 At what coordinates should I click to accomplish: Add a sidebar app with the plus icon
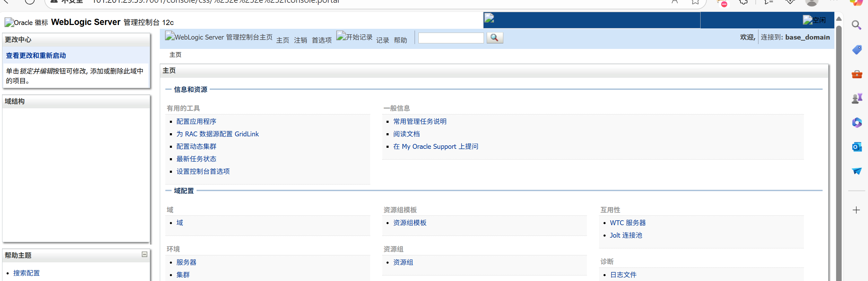[856, 210]
